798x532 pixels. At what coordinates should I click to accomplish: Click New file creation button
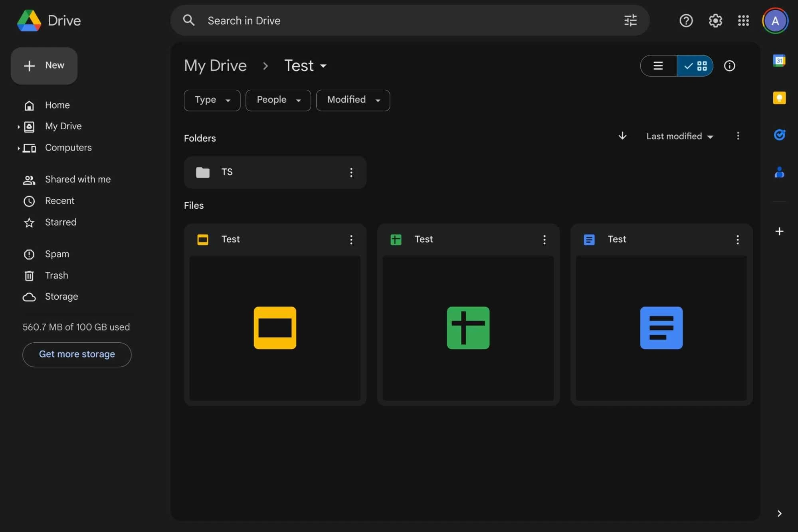(45, 65)
